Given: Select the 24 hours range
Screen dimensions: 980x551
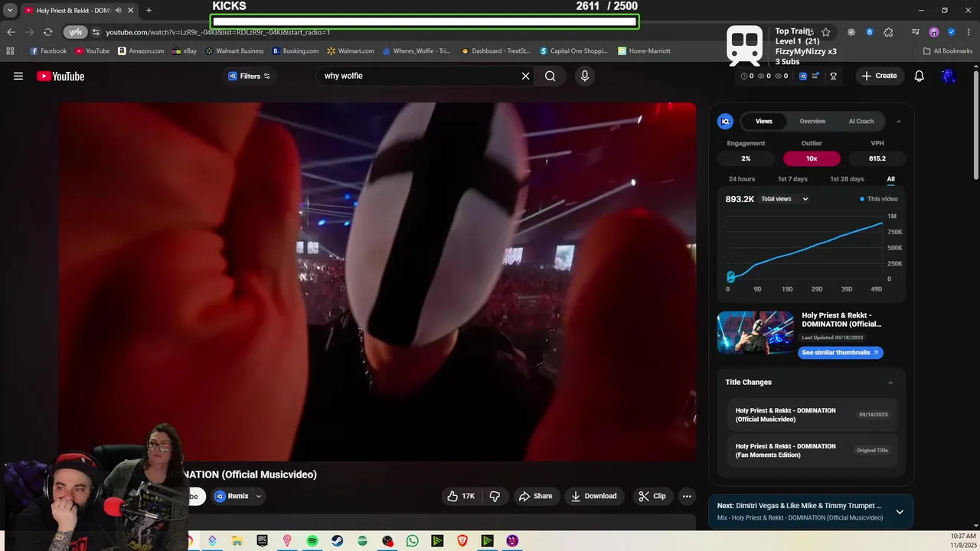Looking at the screenshot, I should [742, 179].
